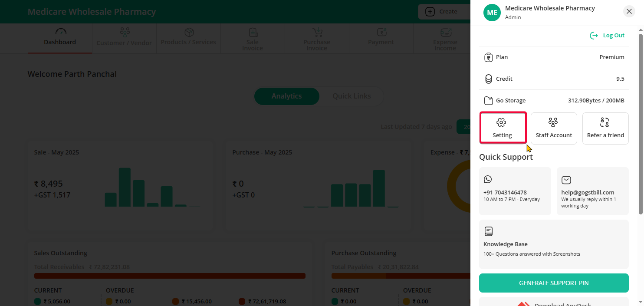Switch to the Quick Links toggle
The width and height of the screenshot is (644, 306).
click(x=352, y=96)
